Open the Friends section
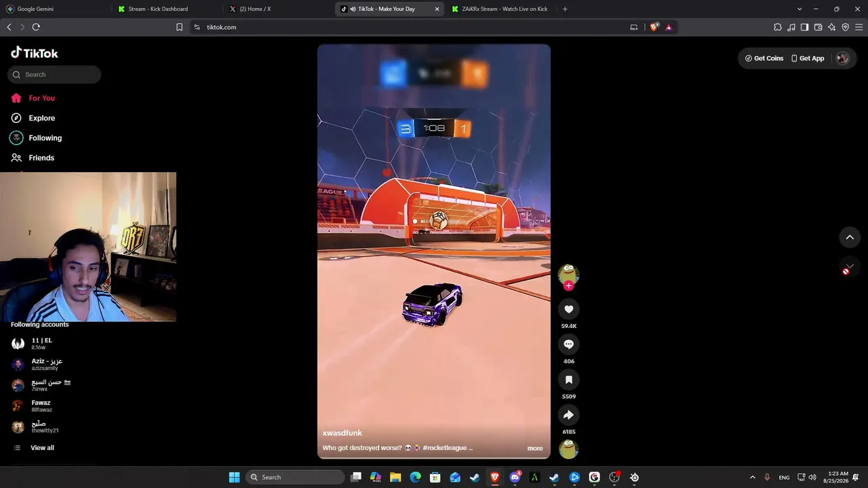 tap(33, 157)
